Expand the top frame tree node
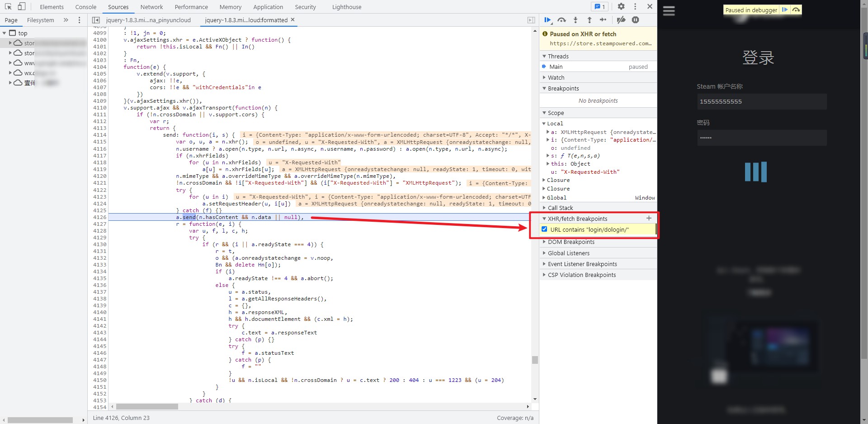868x424 pixels. pos(5,33)
